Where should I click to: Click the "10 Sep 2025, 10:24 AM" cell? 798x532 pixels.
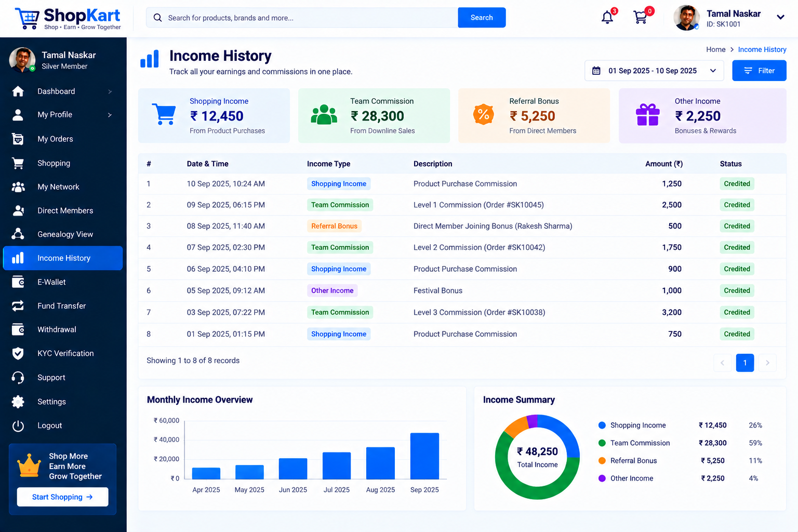pos(226,184)
